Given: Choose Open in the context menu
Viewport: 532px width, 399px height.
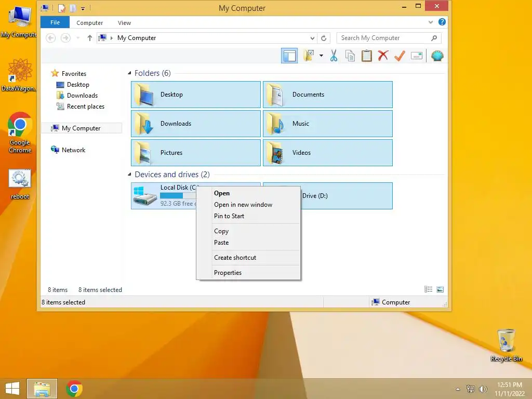Looking at the screenshot, I should 248,193.
